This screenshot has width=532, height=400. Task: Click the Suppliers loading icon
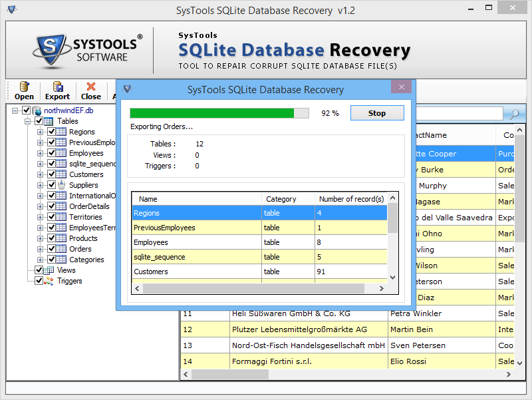tap(61, 185)
